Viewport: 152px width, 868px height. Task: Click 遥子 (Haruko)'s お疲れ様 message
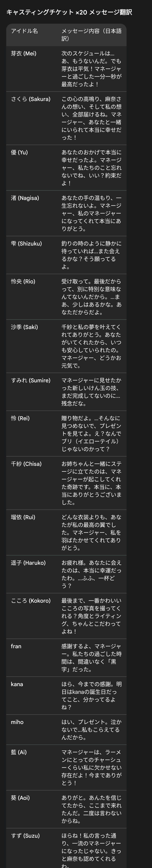click(x=91, y=574)
